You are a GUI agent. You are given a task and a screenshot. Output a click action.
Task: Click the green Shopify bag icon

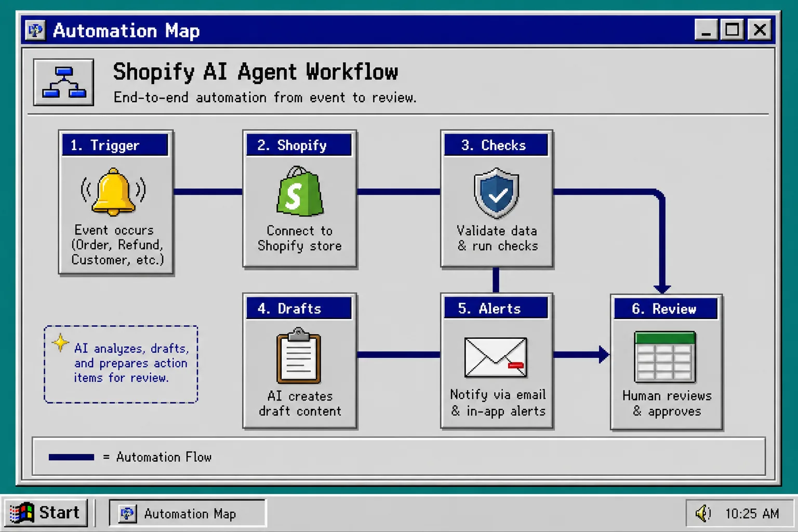pos(300,191)
